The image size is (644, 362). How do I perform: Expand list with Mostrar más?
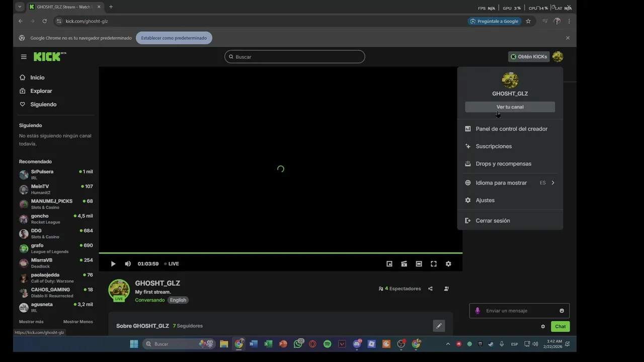coord(31,322)
